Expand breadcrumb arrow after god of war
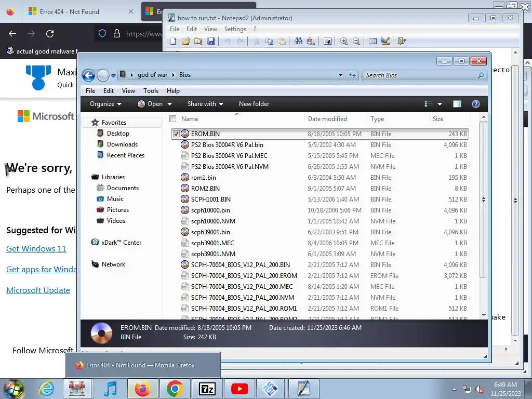 (x=174, y=75)
